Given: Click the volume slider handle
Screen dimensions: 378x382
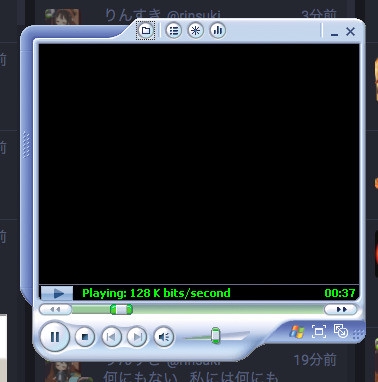Looking at the screenshot, I should pyautogui.click(x=216, y=335).
